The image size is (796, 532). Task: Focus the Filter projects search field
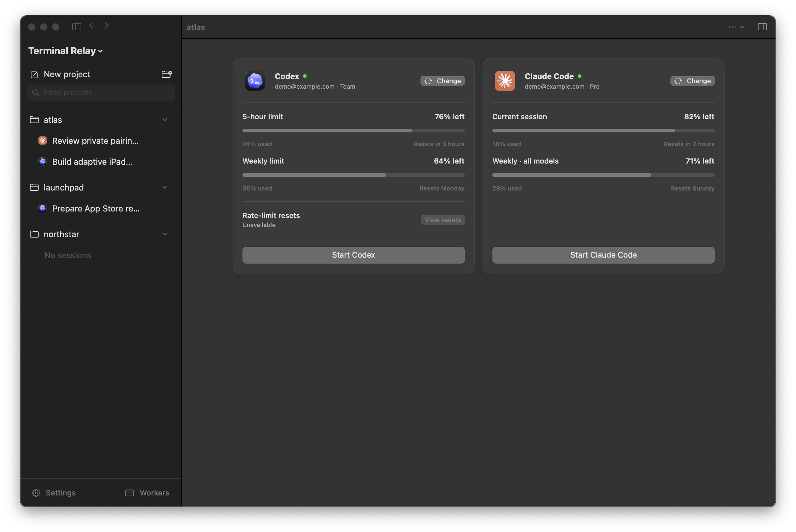101,93
